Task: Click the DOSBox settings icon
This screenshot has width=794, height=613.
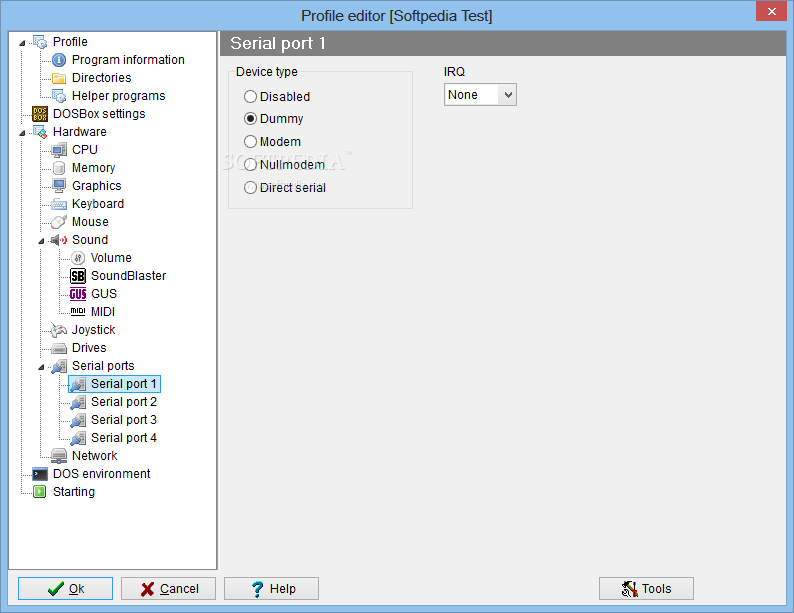Action: 40,114
